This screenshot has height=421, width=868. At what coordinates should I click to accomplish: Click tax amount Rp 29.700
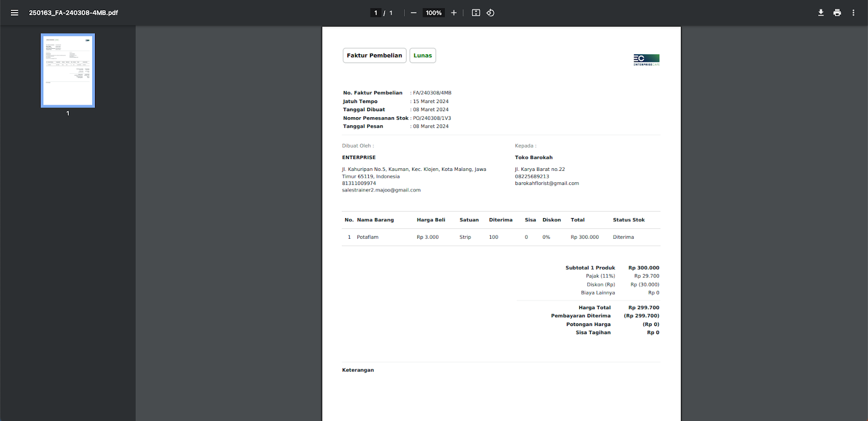[x=647, y=276]
